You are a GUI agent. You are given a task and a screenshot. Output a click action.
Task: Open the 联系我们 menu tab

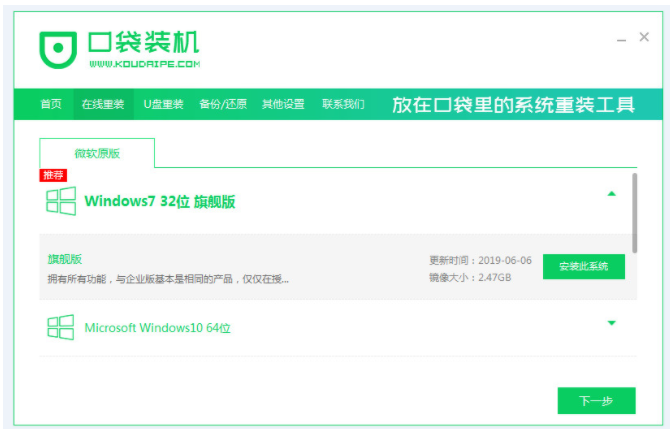coord(343,104)
